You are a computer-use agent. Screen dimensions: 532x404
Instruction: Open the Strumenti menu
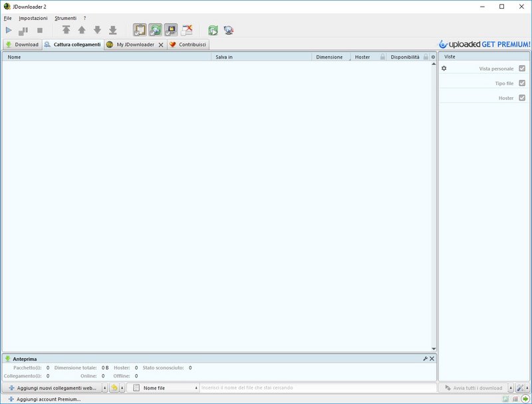(x=65, y=18)
